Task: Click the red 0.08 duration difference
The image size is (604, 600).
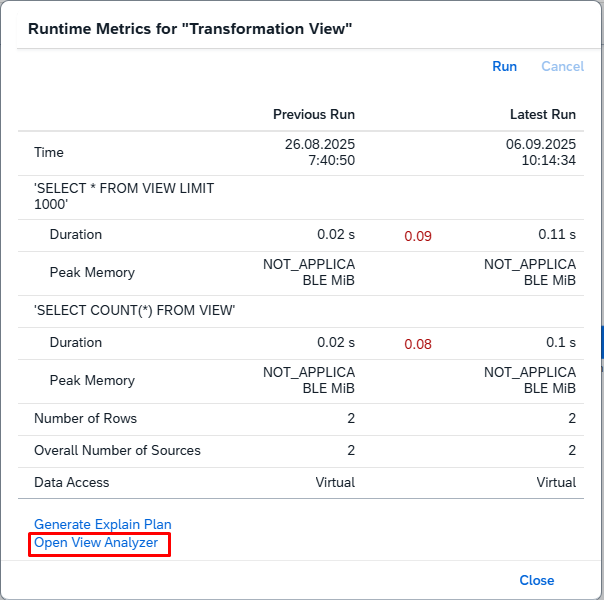Action: click(x=418, y=344)
